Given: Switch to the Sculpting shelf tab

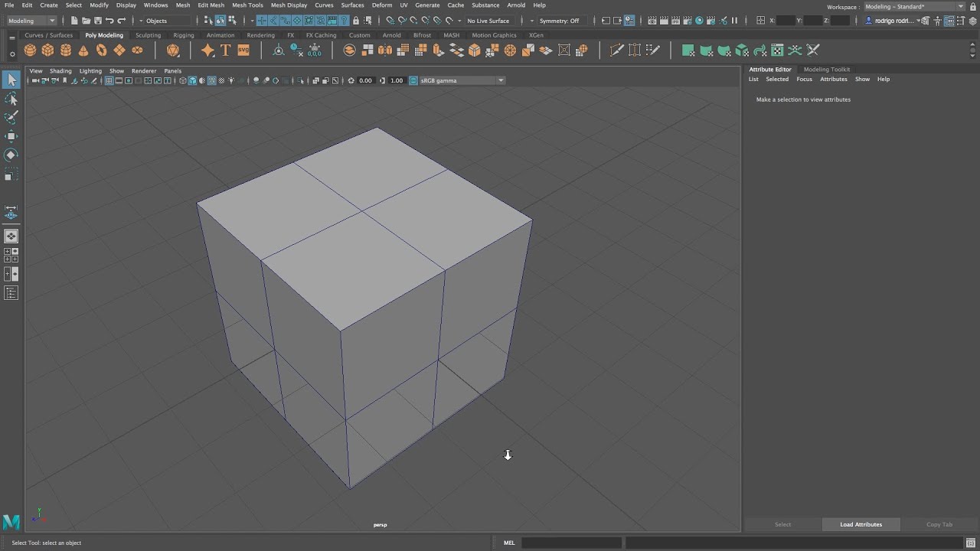Looking at the screenshot, I should 149,35.
